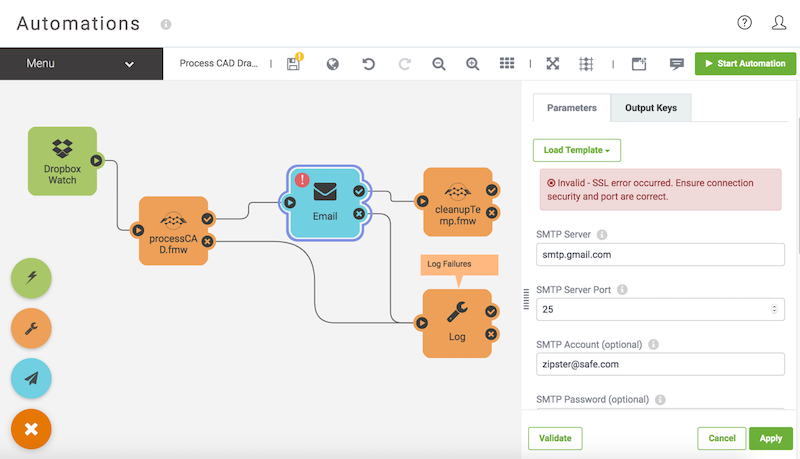Click the fit-to-screen expand icon
This screenshot has width=800, height=459.
552,64
